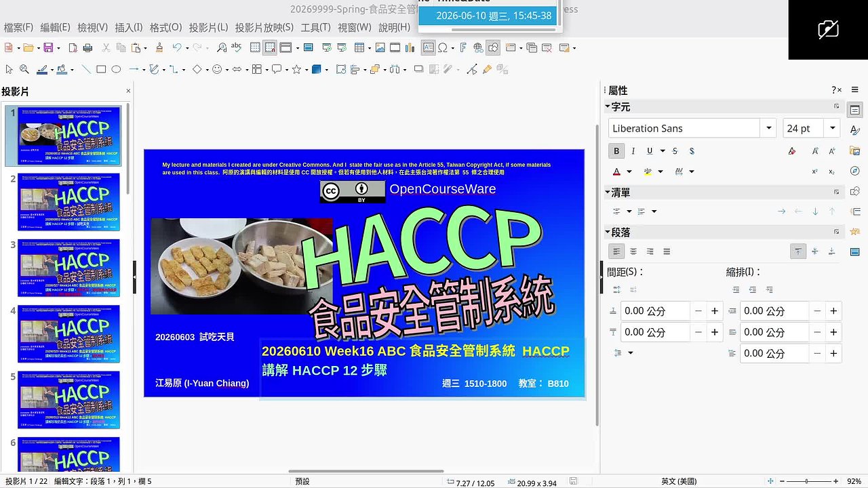Open the 插入(I) menu
868x488 pixels.
[129, 27]
